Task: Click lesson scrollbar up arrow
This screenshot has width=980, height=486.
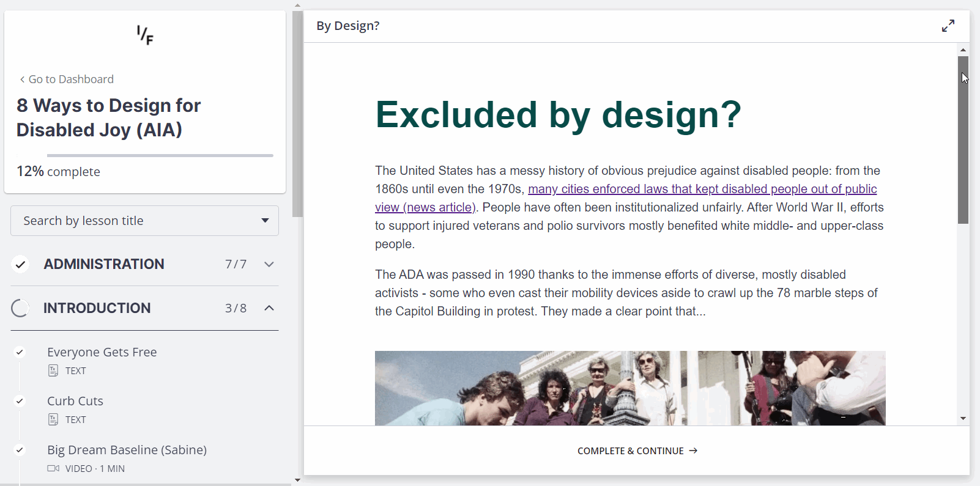Action: [x=963, y=50]
